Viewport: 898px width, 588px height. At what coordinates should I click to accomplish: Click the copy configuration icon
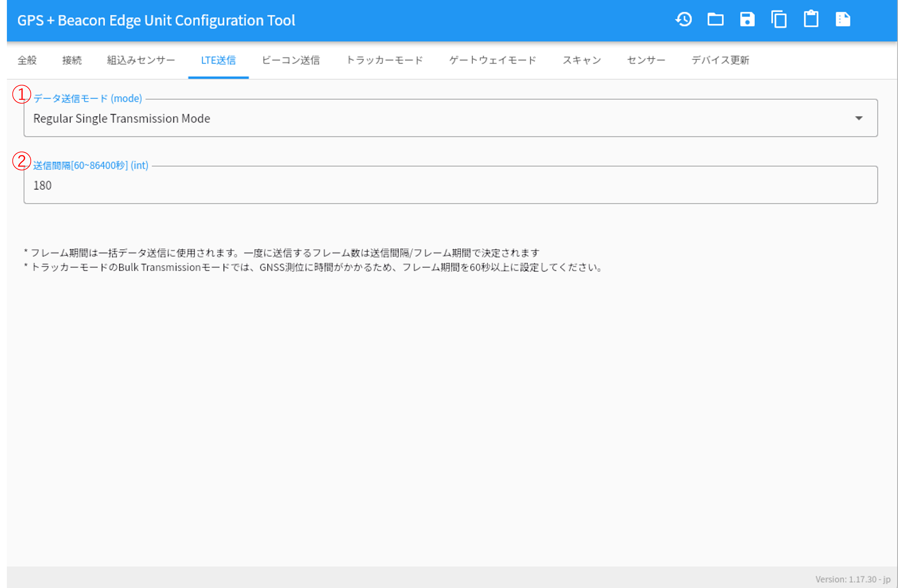pos(779,20)
